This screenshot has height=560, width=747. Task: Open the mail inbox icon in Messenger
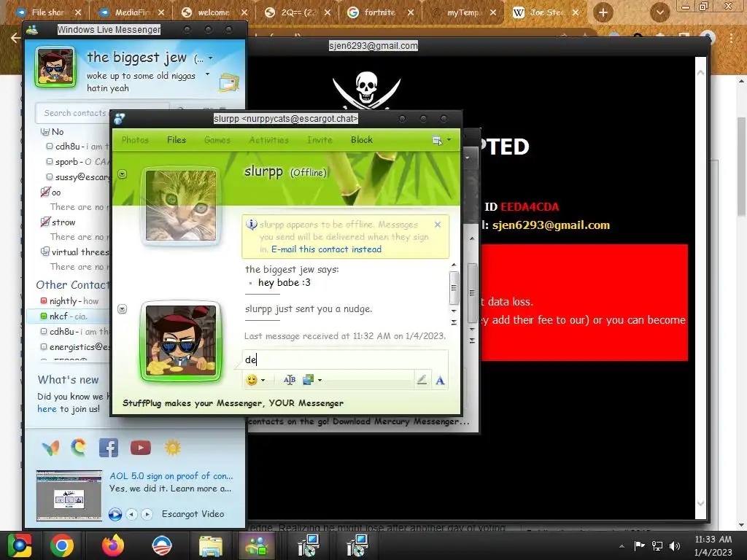(229, 83)
